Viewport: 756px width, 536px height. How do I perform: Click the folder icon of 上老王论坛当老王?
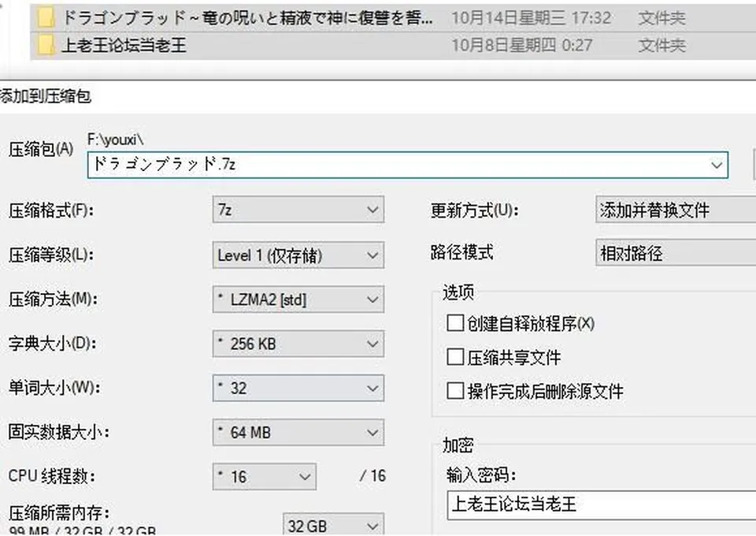(46, 46)
